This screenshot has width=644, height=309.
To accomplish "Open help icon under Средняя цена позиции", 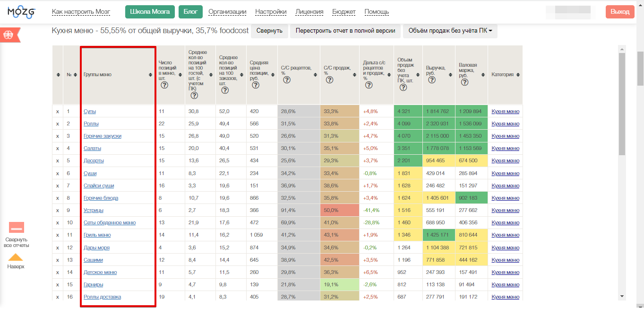I will pyautogui.click(x=256, y=85).
